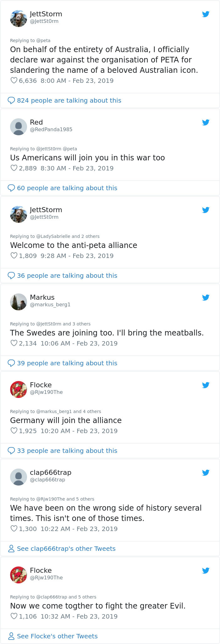Click heart icon on Swedes meatballs tweet
The image size is (220, 644).
pos(14,343)
